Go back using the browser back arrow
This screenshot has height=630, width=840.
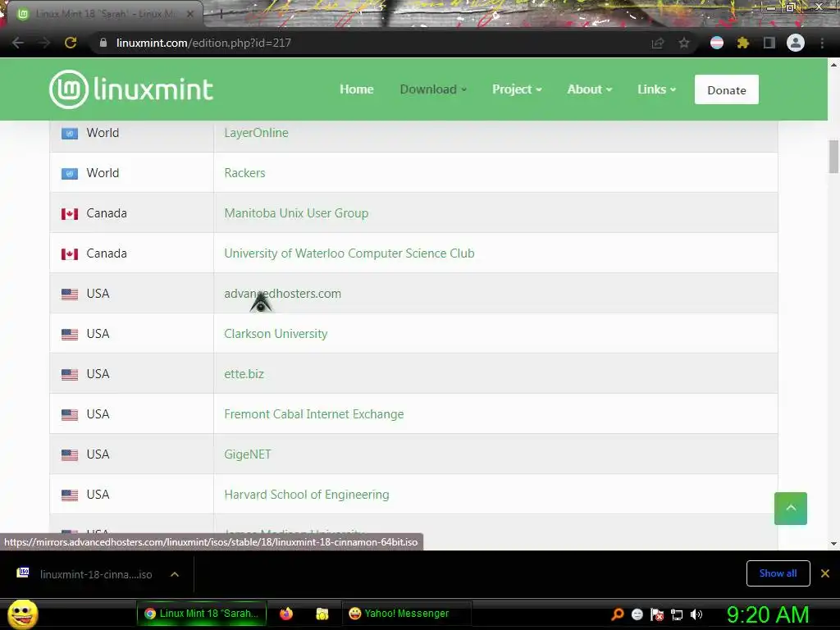tap(18, 43)
